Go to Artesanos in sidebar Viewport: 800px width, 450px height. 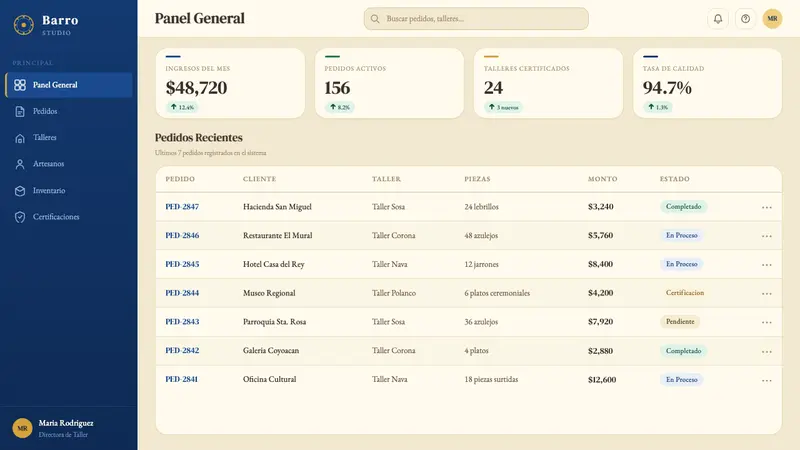tap(69, 164)
